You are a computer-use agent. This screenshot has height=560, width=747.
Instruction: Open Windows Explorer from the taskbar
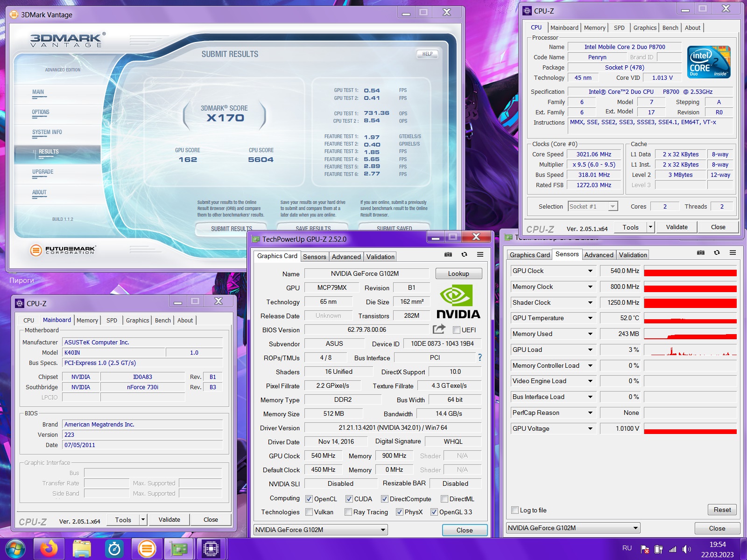(82, 549)
